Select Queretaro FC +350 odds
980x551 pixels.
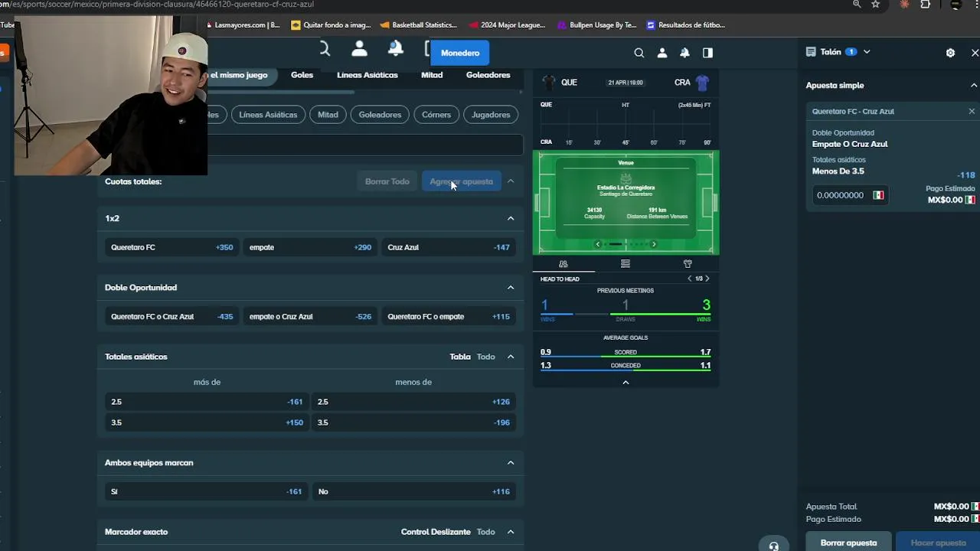coord(171,247)
